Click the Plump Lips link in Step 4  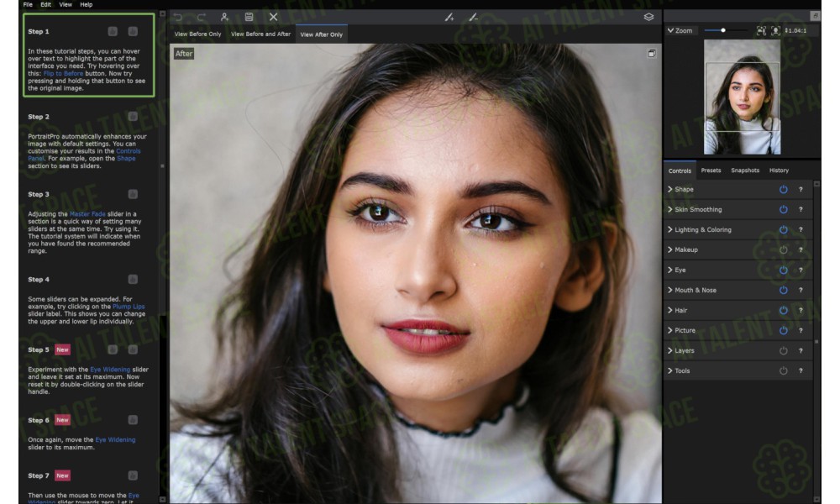tap(129, 307)
